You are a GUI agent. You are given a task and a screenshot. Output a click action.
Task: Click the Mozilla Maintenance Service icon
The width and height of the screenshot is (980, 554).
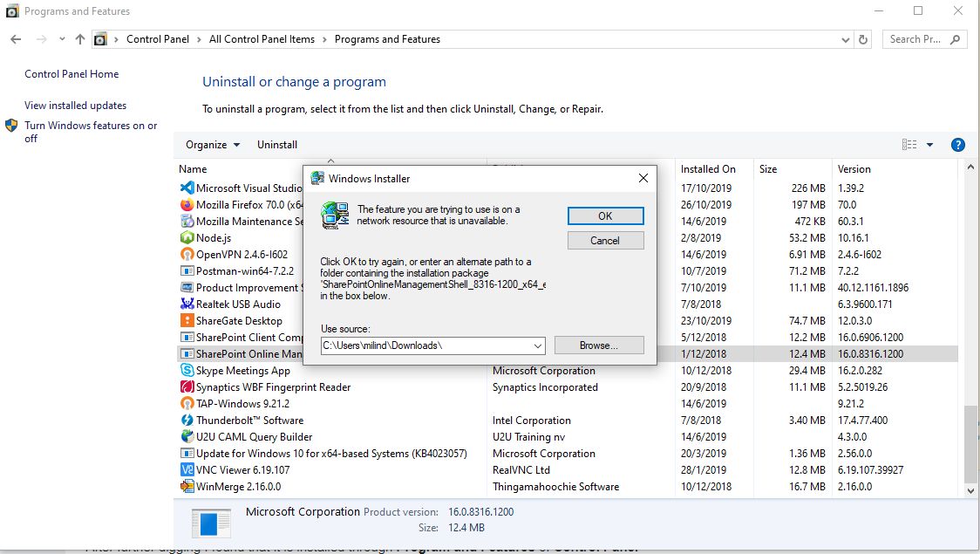pyautogui.click(x=187, y=221)
